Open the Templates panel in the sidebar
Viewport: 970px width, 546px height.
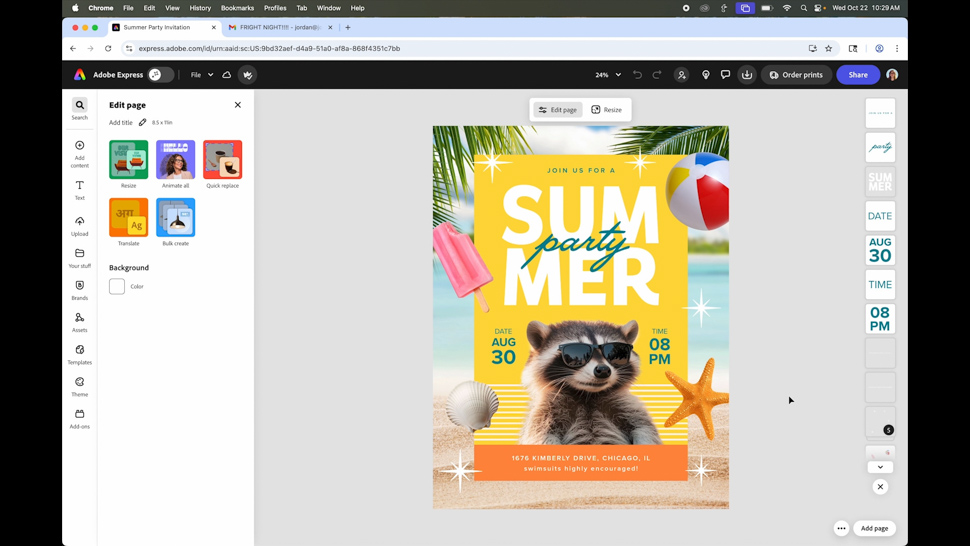pyautogui.click(x=80, y=354)
